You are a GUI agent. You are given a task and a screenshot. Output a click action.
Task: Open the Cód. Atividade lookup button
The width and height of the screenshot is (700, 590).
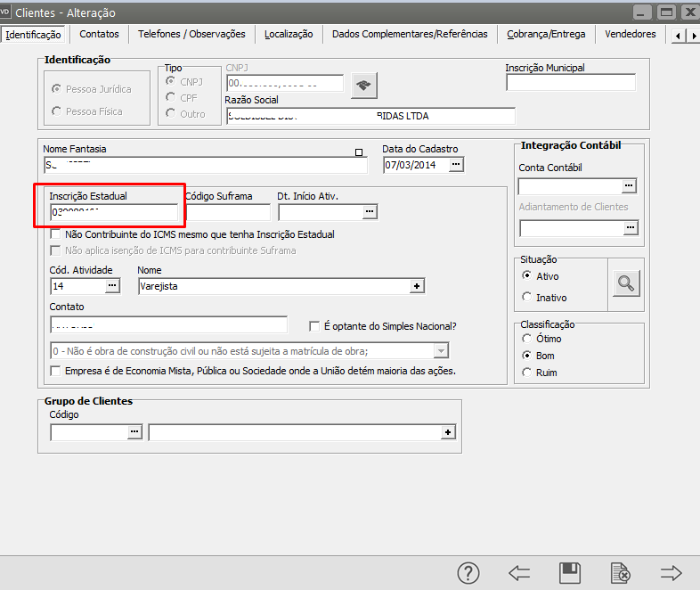click(x=112, y=286)
